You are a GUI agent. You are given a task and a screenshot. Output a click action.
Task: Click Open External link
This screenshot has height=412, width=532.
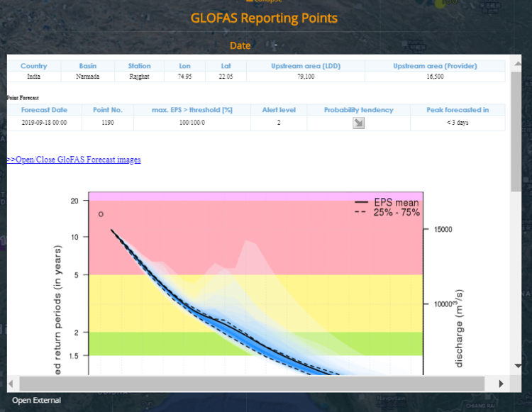click(37, 400)
